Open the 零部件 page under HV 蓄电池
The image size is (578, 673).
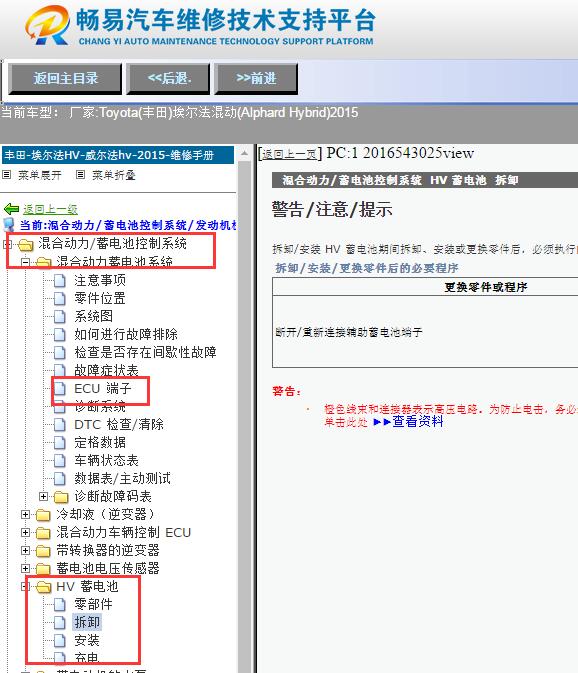[93, 605]
